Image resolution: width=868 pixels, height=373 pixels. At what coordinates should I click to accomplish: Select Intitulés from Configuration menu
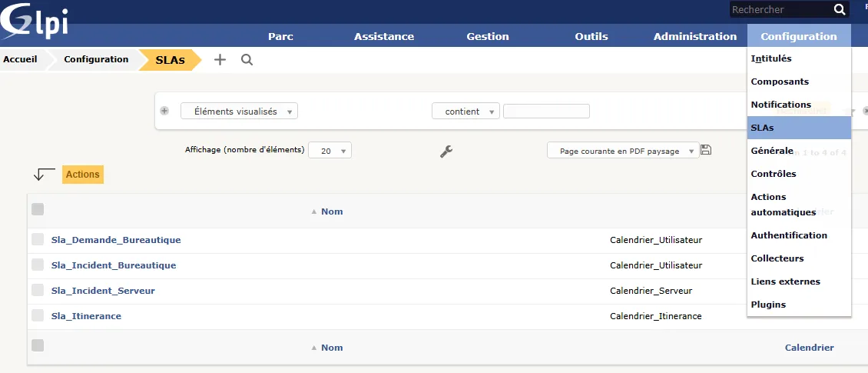799,58
